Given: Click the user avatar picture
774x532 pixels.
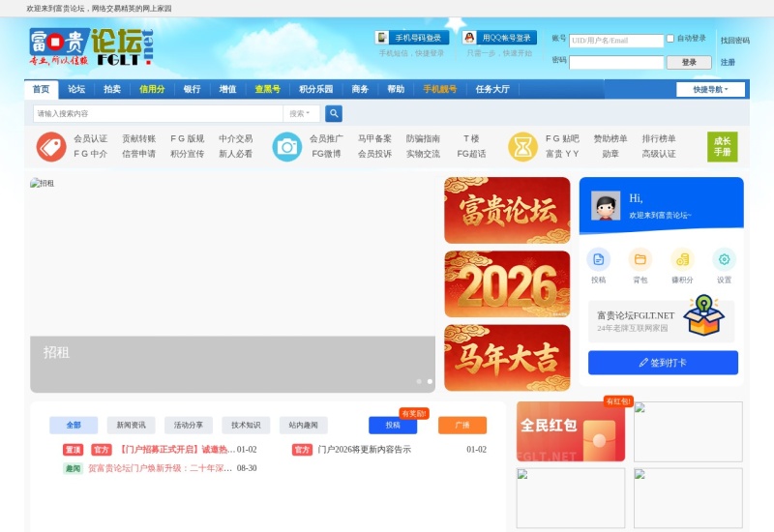Looking at the screenshot, I should tap(606, 206).
